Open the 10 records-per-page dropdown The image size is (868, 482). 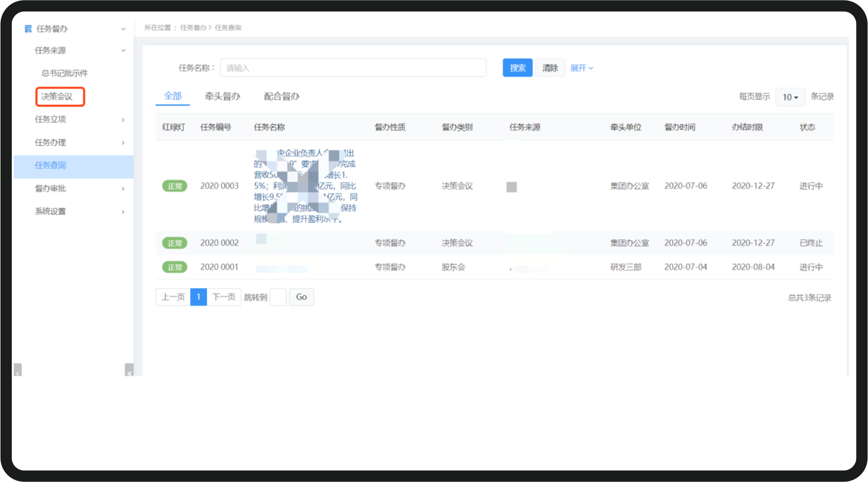click(790, 97)
